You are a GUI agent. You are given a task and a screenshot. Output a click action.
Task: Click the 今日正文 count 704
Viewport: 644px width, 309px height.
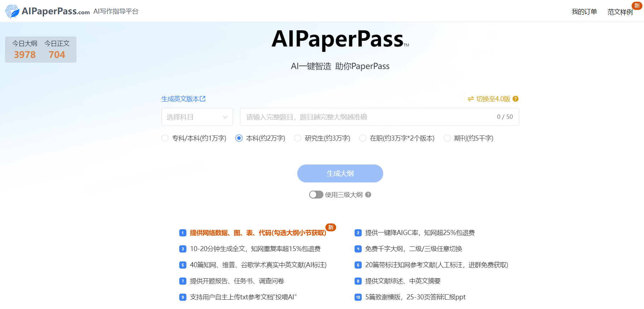(57, 55)
